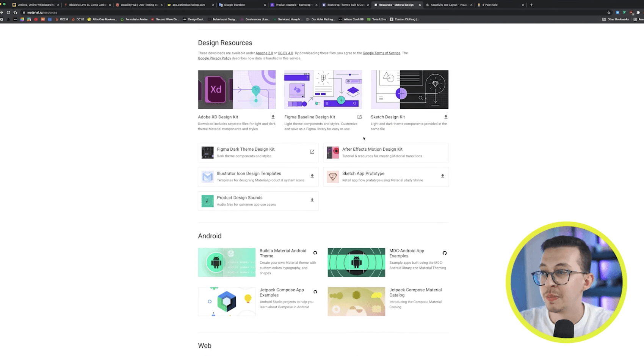
Task: Download the Sketch App Prototype
Action: 442,176
